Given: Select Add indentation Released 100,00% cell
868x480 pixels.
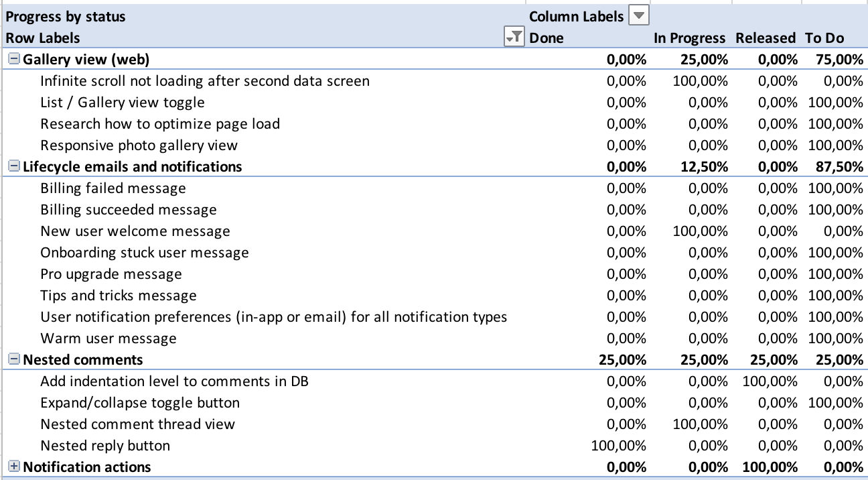Looking at the screenshot, I should (770, 381).
